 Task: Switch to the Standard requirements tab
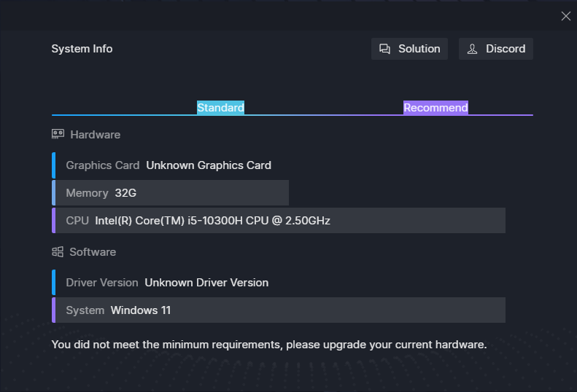click(x=220, y=108)
